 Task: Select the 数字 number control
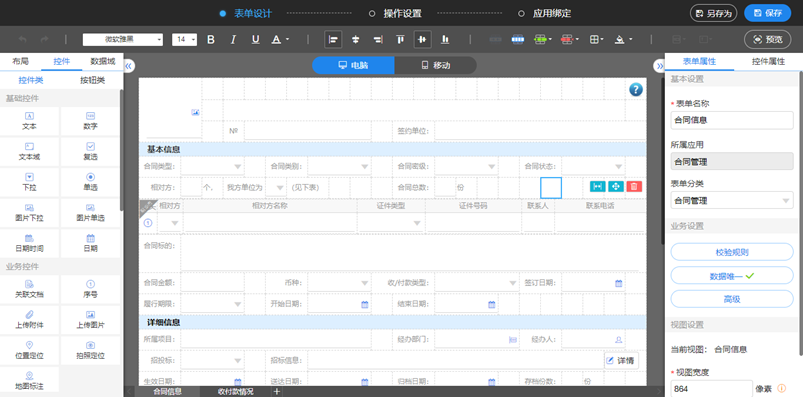tap(90, 121)
